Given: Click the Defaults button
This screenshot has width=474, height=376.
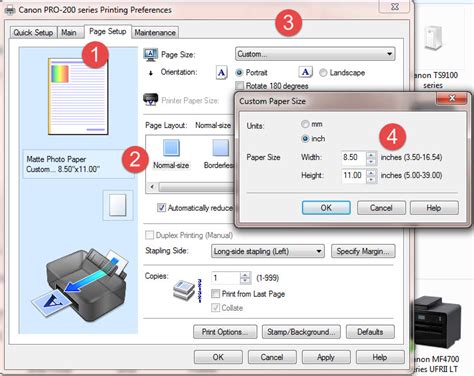Looking at the screenshot, I should click(x=370, y=332).
